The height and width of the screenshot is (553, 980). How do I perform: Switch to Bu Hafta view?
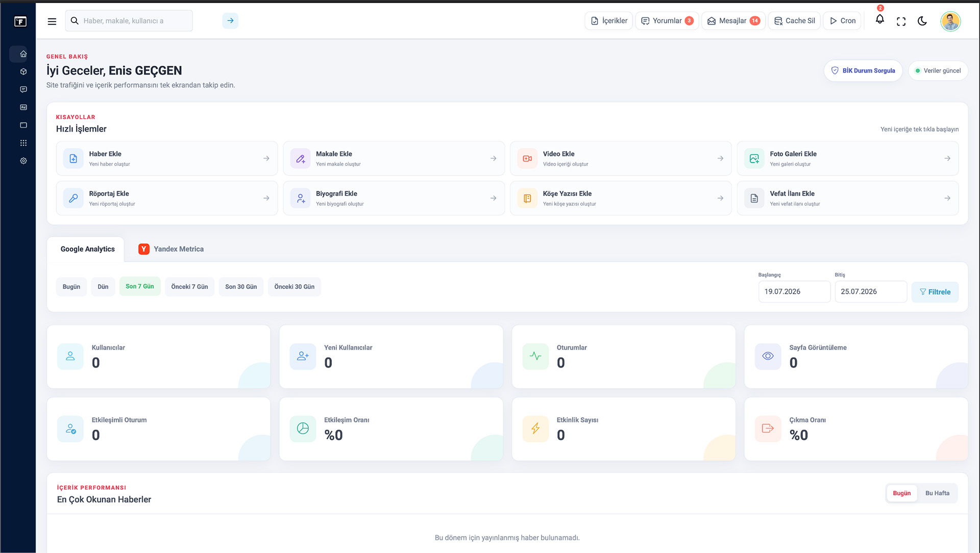(937, 493)
